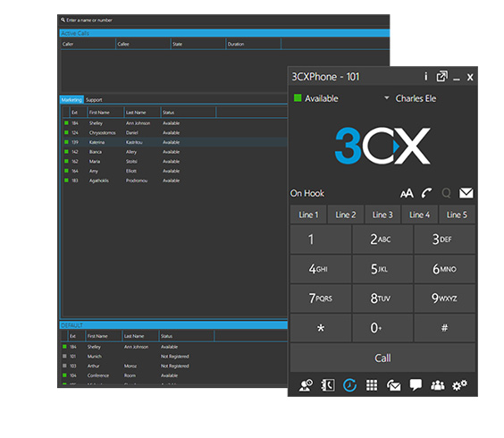
Task: Click the DEFAULT group header bar
Action: point(173,325)
